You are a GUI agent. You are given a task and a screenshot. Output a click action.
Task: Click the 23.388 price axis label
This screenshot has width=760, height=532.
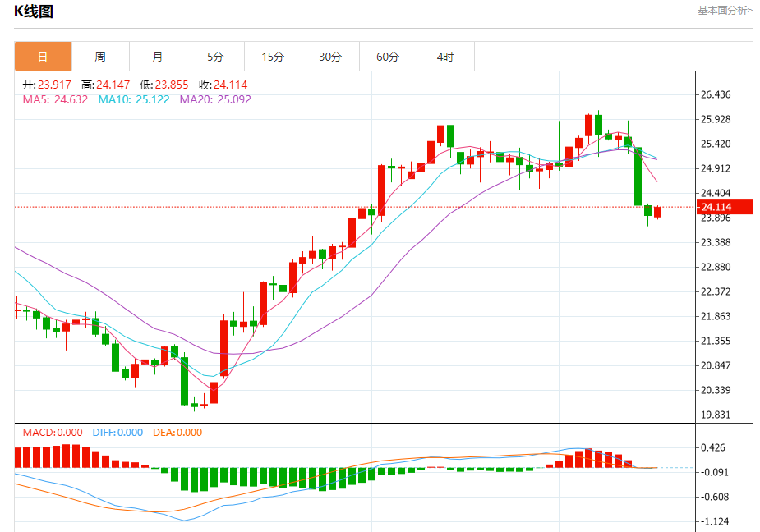tap(716, 242)
